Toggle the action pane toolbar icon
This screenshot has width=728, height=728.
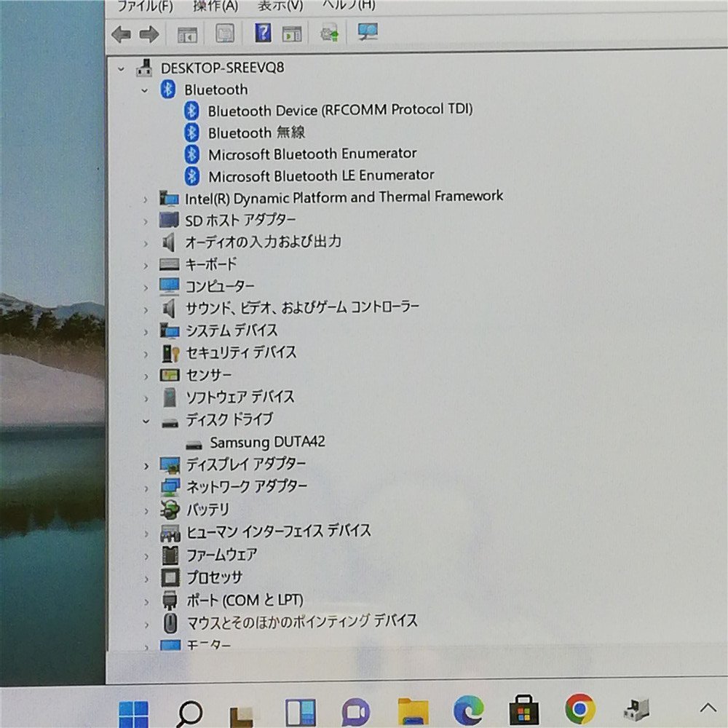point(292,33)
